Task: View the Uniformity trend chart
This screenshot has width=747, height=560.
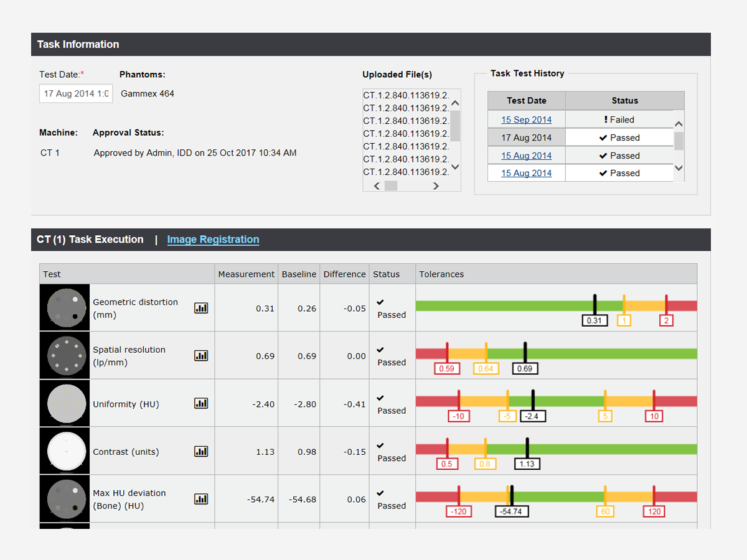Action: coord(201,403)
